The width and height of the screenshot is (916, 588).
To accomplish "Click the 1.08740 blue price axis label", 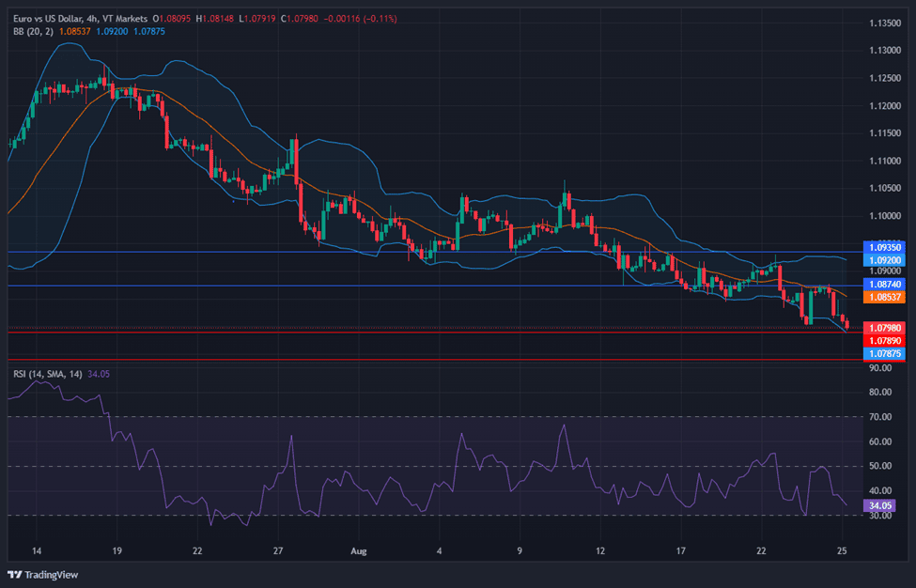I will tap(885, 284).
